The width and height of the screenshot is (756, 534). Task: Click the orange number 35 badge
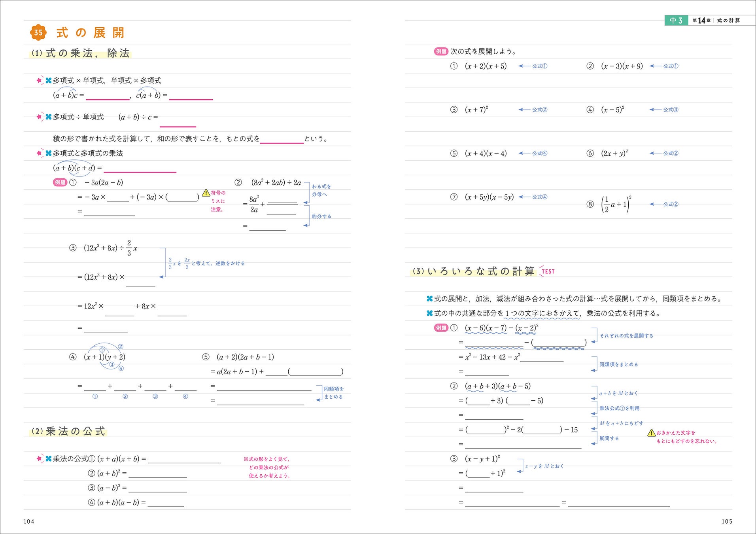tap(38, 32)
